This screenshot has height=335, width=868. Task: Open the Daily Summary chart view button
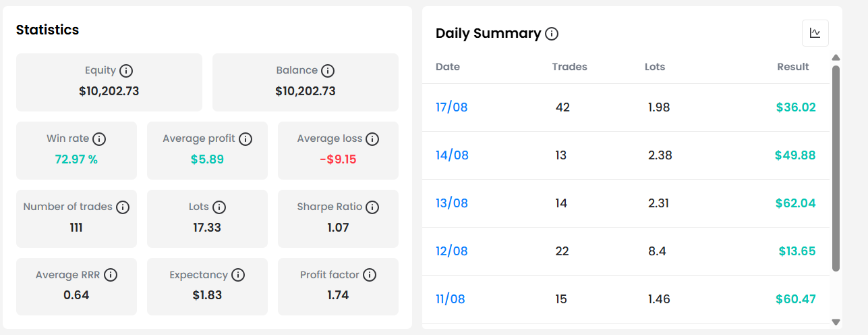coord(815,33)
